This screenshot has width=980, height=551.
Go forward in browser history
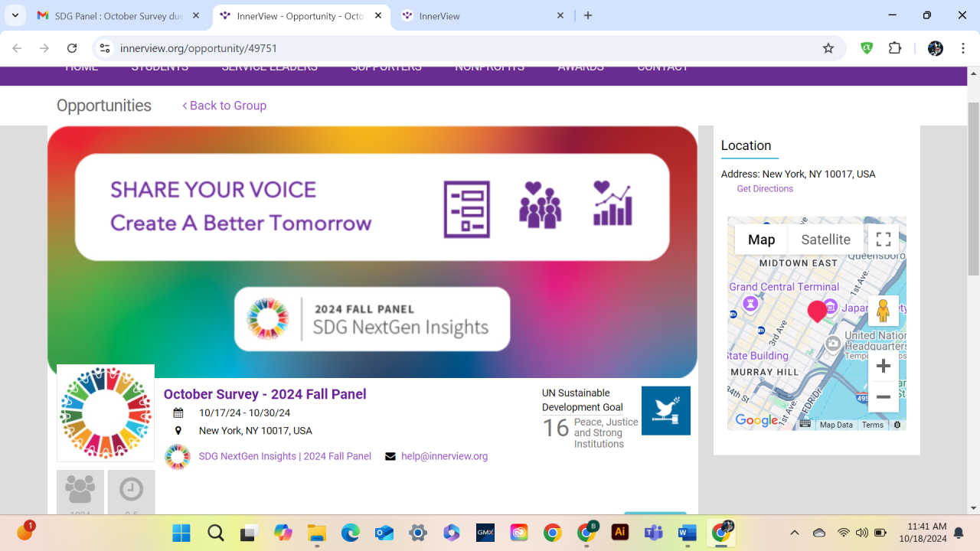point(44,48)
